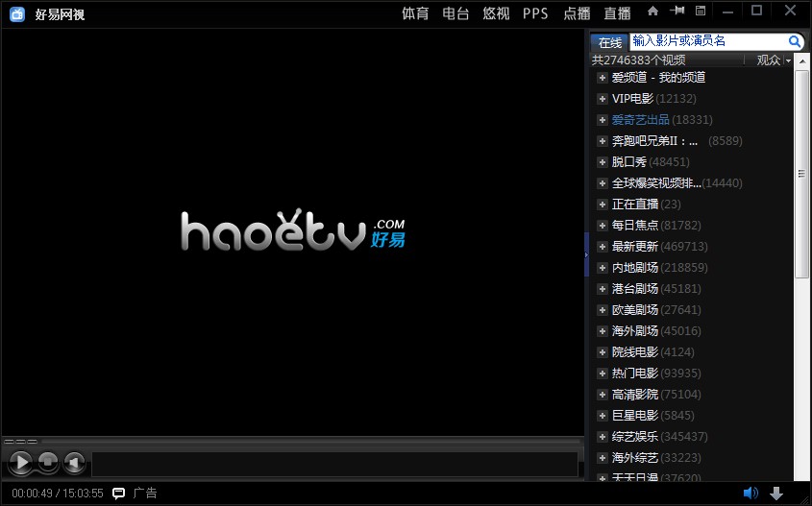Maximize the 好易网视 window
The height and width of the screenshot is (506, 812).
click(x=756, y=11)
